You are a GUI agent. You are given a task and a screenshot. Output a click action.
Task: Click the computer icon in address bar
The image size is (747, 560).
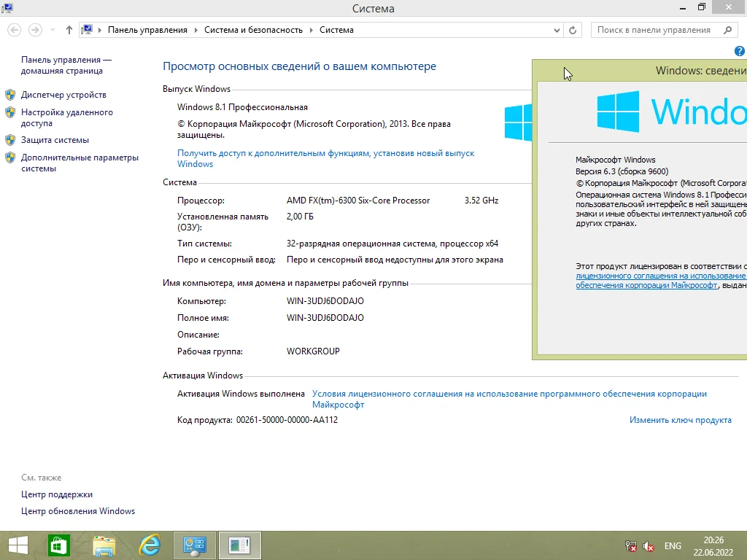(x=88, y=29)
